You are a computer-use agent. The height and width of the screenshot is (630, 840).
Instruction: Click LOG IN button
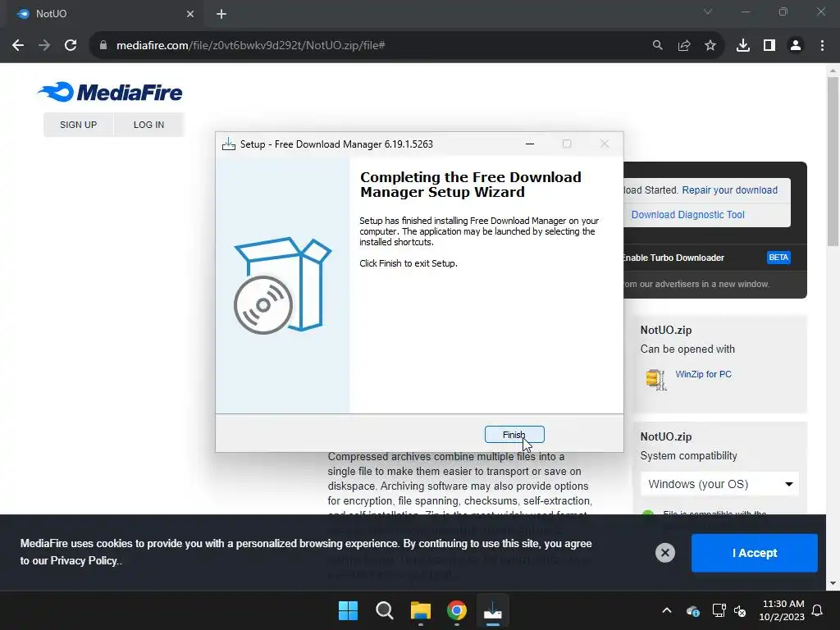tap(149, 125)
